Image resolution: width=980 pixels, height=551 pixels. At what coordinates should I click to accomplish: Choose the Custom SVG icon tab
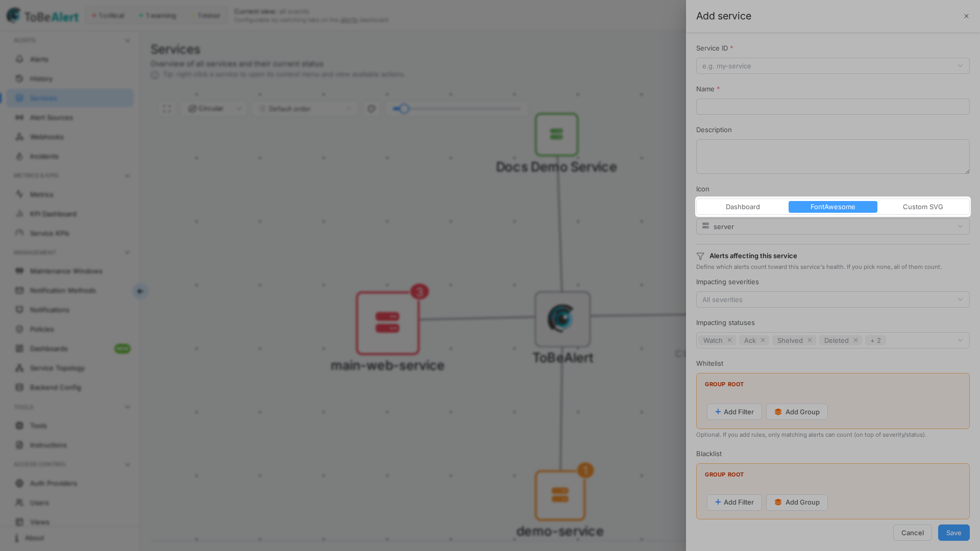922,207
